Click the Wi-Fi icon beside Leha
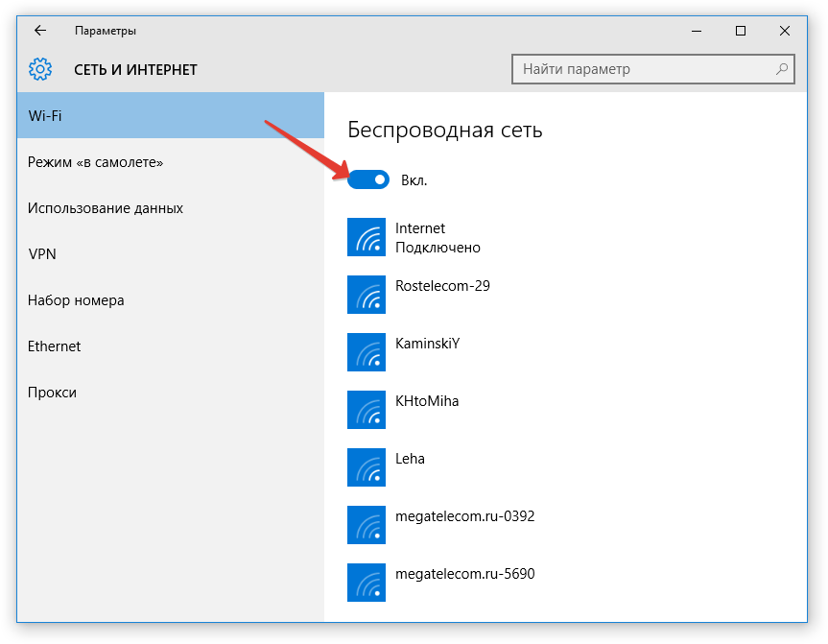This screenshot has height=644, width=828. [367, 467]
